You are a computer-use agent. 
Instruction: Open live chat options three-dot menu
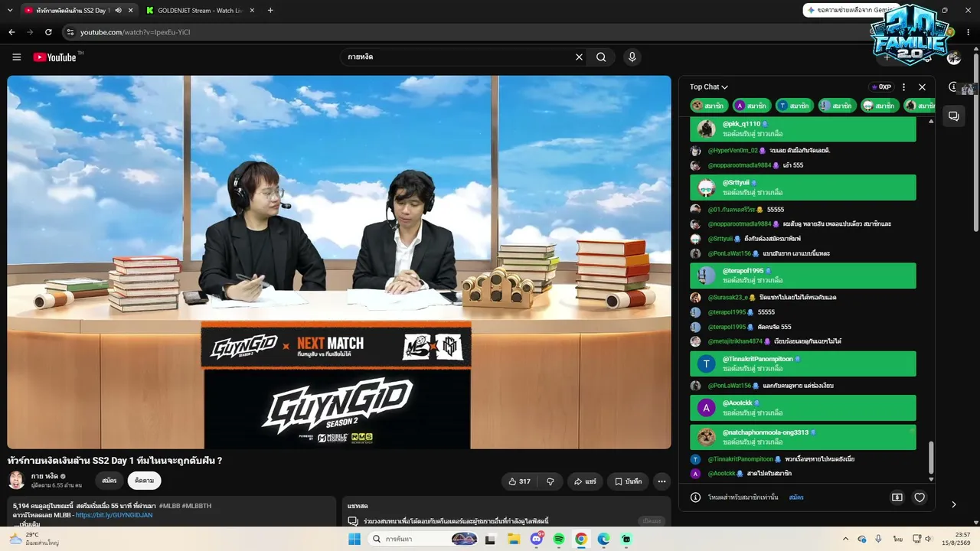(903, 87)
